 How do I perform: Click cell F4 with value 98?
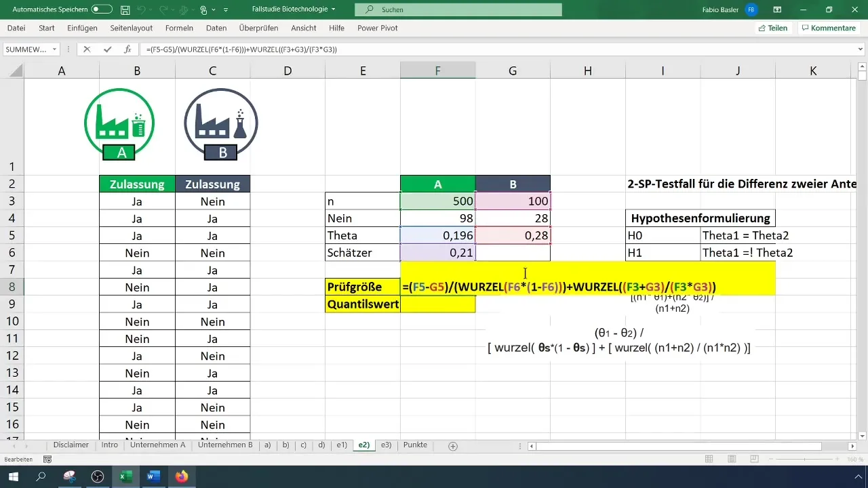click(x=437, y=218)
